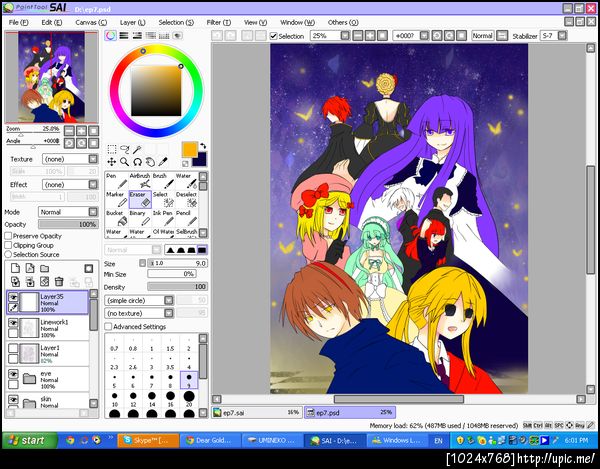600x469 pixels.
Task: Create a new layer folder
Action: [x=45, y=268]
